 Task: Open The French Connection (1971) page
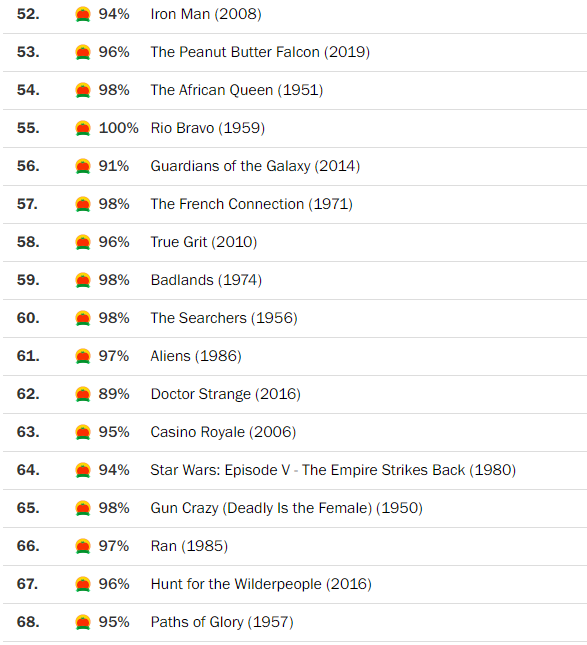point(251,204)
